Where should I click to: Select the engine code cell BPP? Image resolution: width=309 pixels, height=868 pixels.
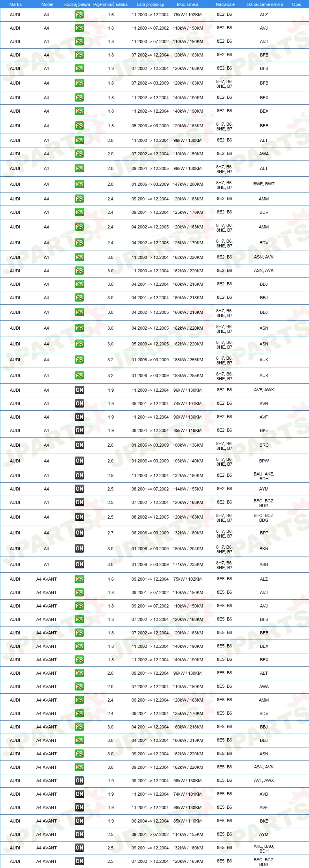264,533
